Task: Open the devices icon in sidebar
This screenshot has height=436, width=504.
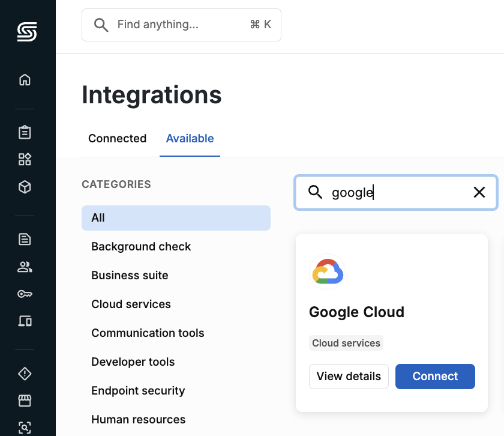Action: 25,321
